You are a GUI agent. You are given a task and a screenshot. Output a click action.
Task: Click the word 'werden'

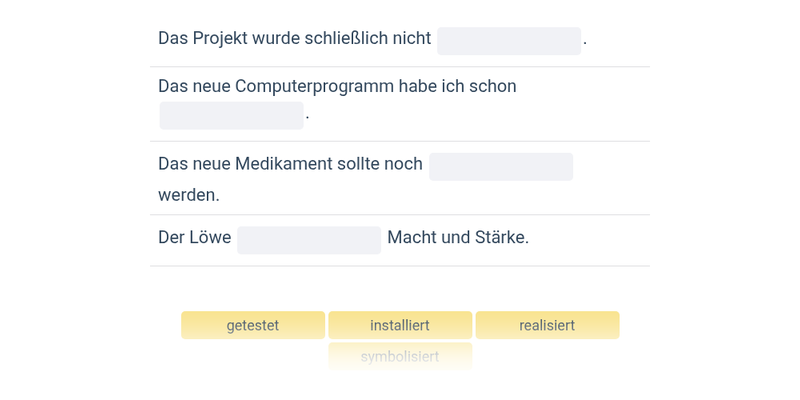pyautogui.click(x=186, y=194)
